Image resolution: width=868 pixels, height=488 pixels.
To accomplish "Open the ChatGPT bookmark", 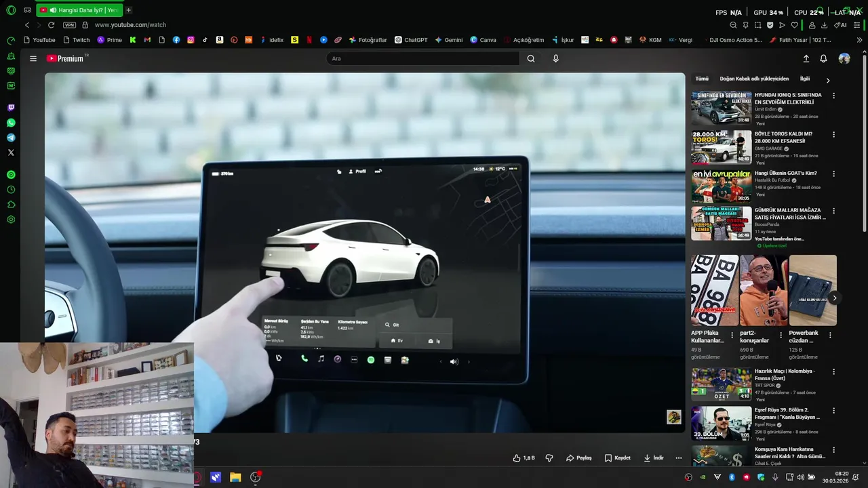I will point(411,40).
